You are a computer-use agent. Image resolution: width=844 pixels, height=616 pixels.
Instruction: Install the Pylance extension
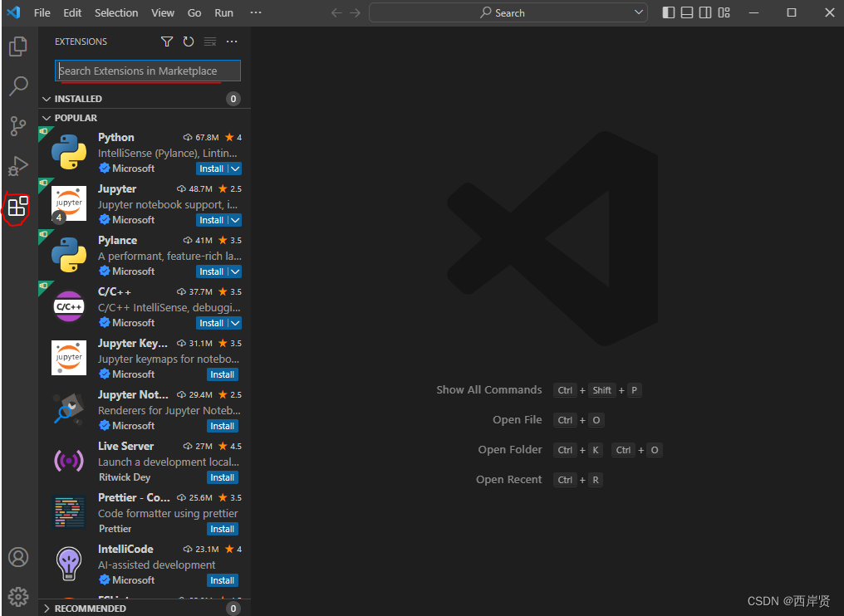(212, 271)
